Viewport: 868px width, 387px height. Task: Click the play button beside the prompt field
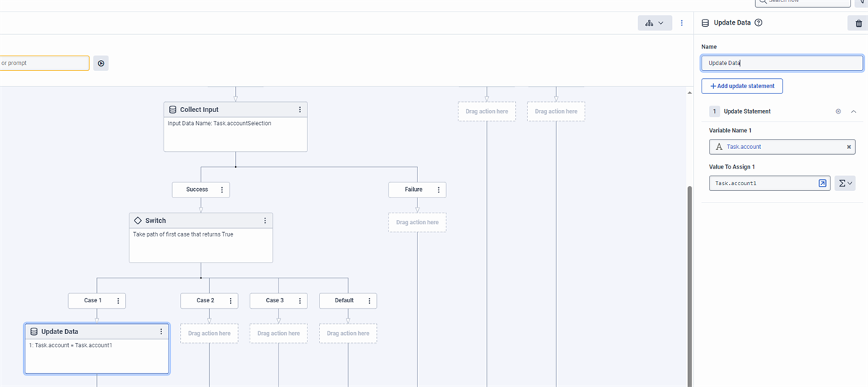[101, 64]
